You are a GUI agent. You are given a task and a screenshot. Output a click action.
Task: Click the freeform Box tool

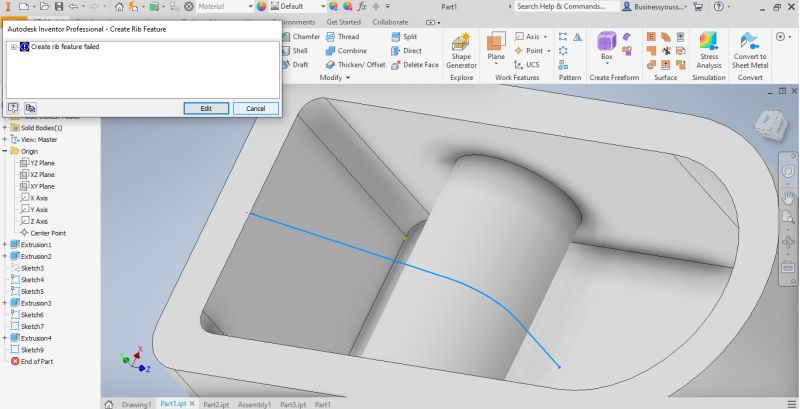[x=607, y=47]
